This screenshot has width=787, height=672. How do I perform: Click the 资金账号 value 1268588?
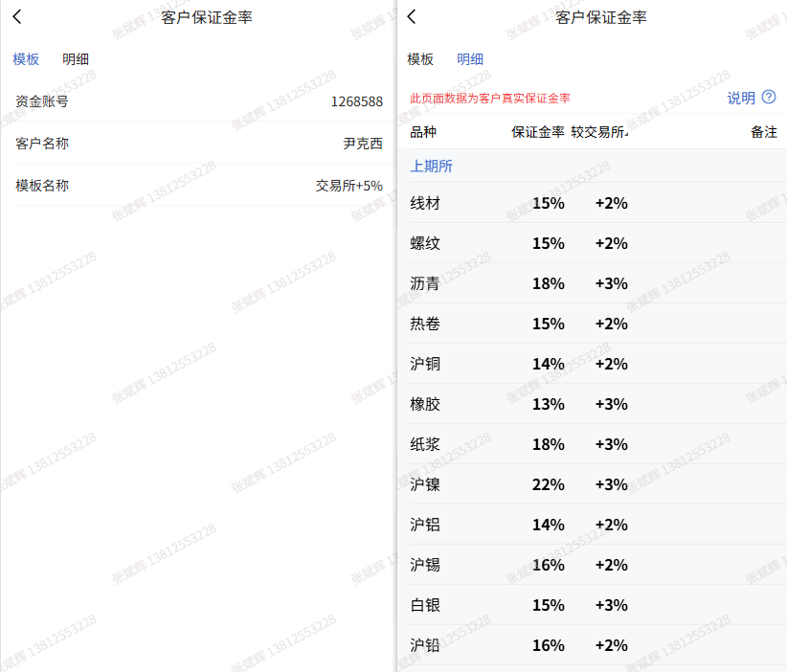(357, 101)
